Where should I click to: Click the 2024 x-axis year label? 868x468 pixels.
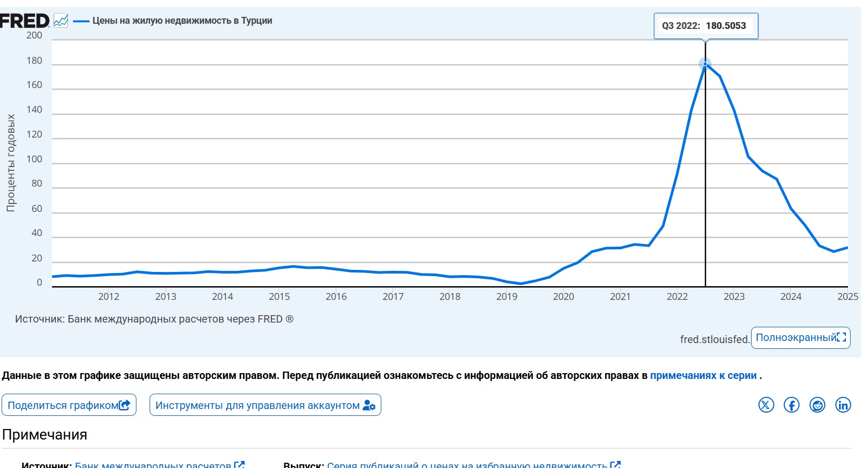[x=791, y=297]
